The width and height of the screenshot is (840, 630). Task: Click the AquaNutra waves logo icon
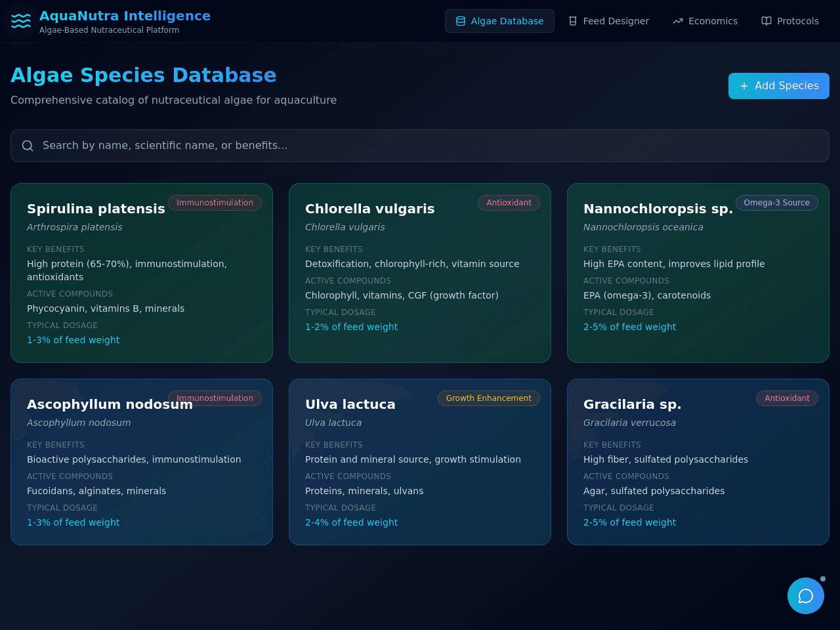point(21,21)
